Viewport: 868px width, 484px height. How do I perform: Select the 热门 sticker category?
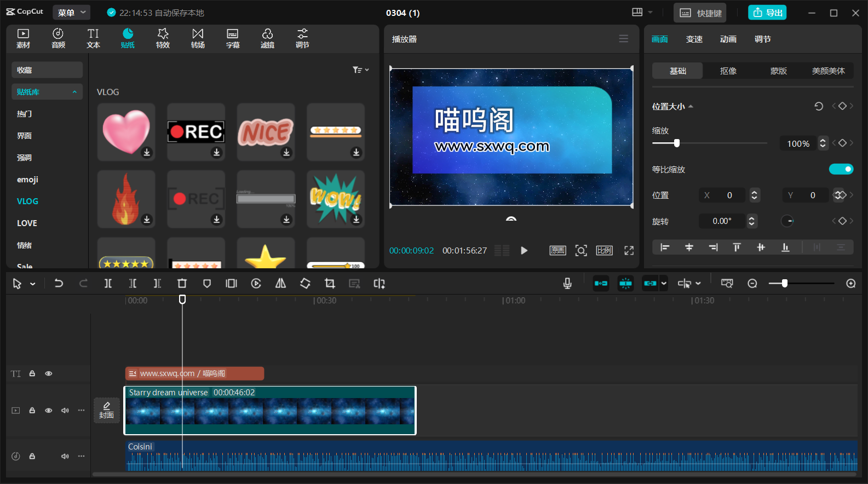(x=24, y=114)
